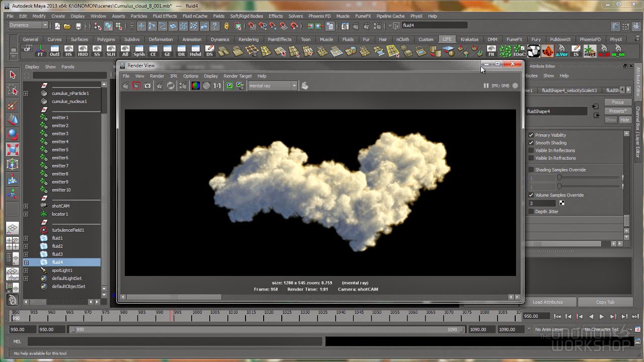Click the Load Attributes button

(x=547, y=302)
